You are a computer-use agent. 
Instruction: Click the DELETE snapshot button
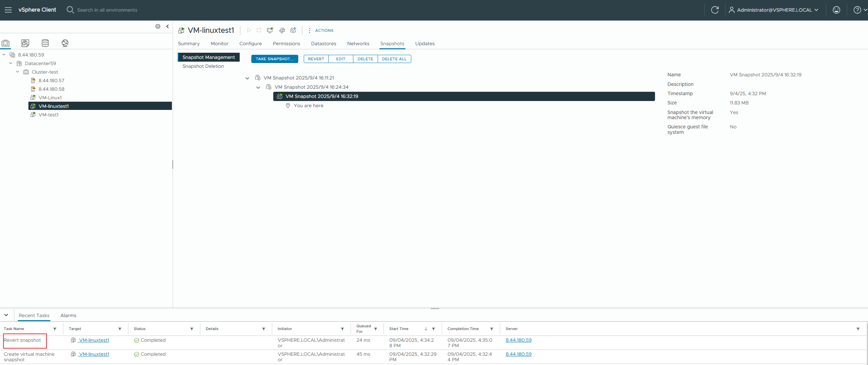pyautogui.click(x=365, y=59)
